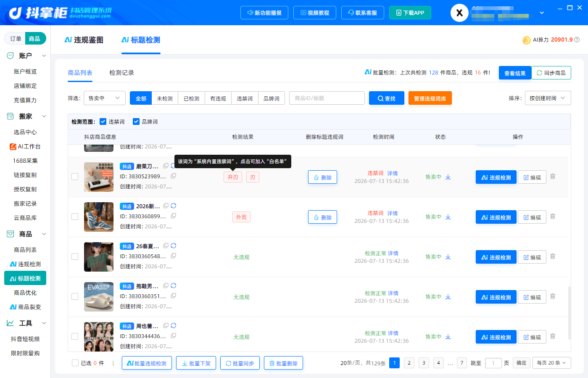Click the refresh icon in 周也蕾 row

(174, 325)
